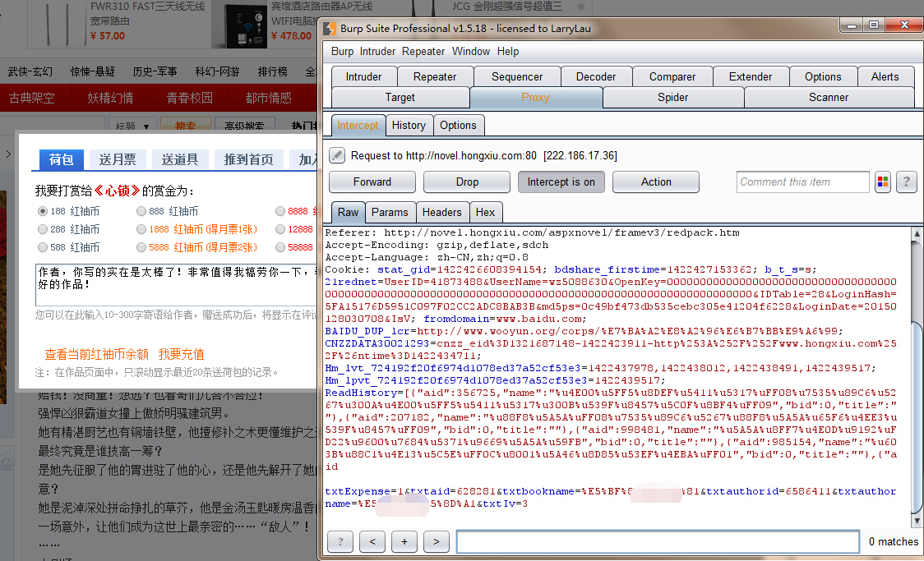Switch to the Extender tab
The image size is (924, 561).
[x=751, y=76]
